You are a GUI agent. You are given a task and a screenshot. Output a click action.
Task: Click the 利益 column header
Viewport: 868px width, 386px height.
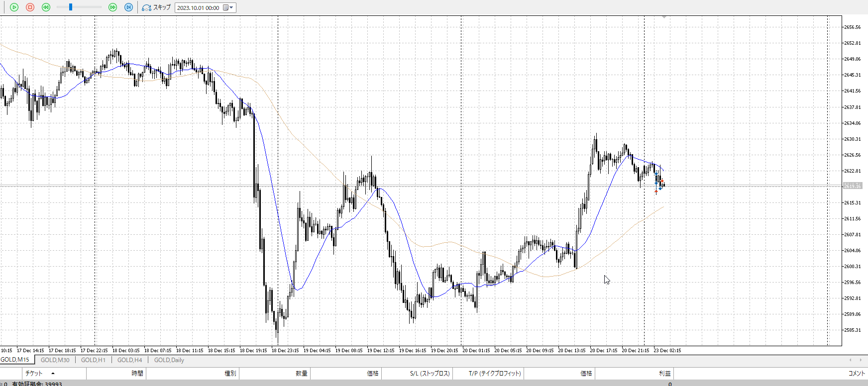(664, 374)
